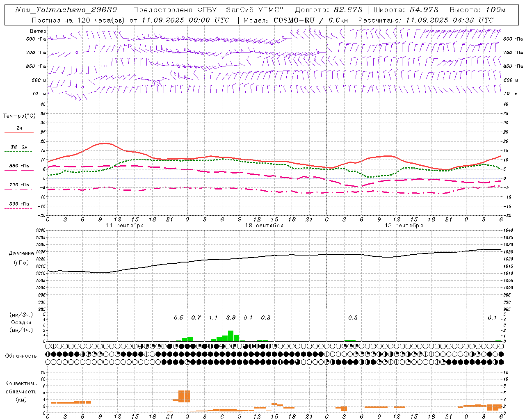Viewport: 525px width, 420px height.
Task: Click the 3.9 three-hour precipitation total
Action: pyautogui.click(x=231, y=317)
